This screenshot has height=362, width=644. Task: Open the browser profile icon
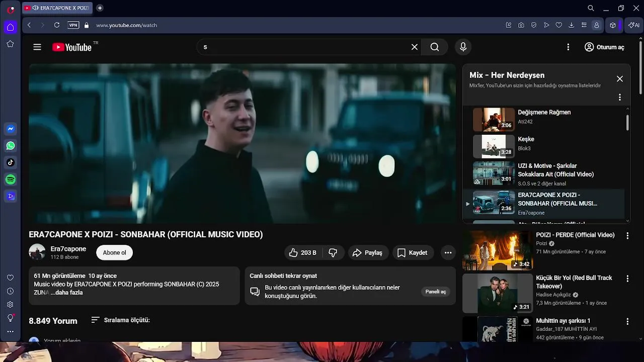click(597, 25)
